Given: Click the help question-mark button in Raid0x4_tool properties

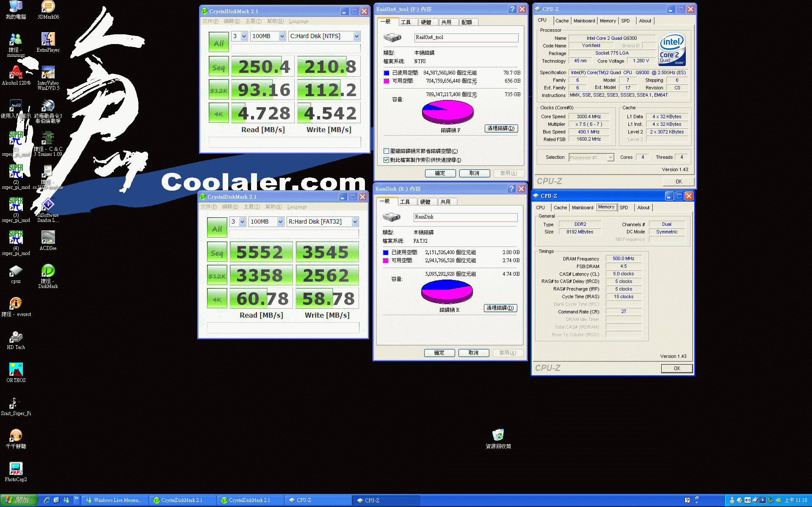Looking at the screenshot, I should (512, 9).
